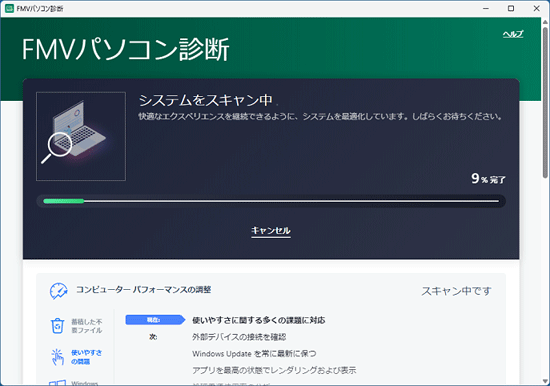Click the 次: label
The width and height of the screenshot is (550, 386).
153,337
